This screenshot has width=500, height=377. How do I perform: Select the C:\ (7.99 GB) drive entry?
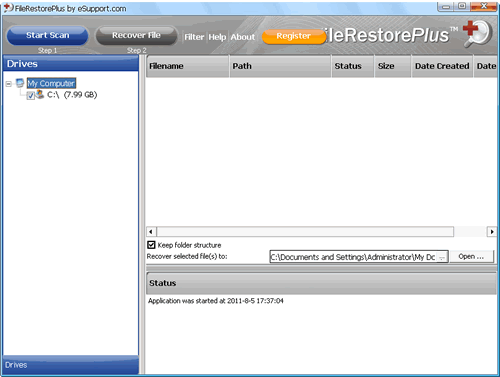click(72, 95)
